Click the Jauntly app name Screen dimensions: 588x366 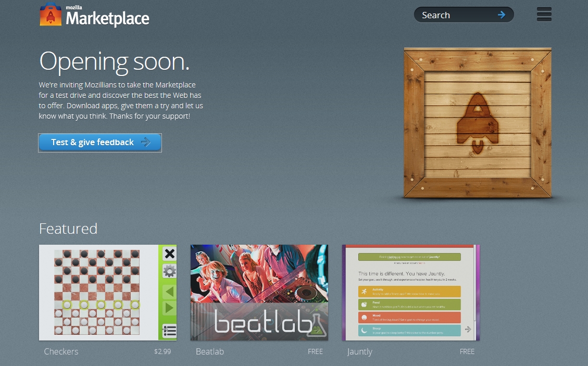[x=360, y=352]
